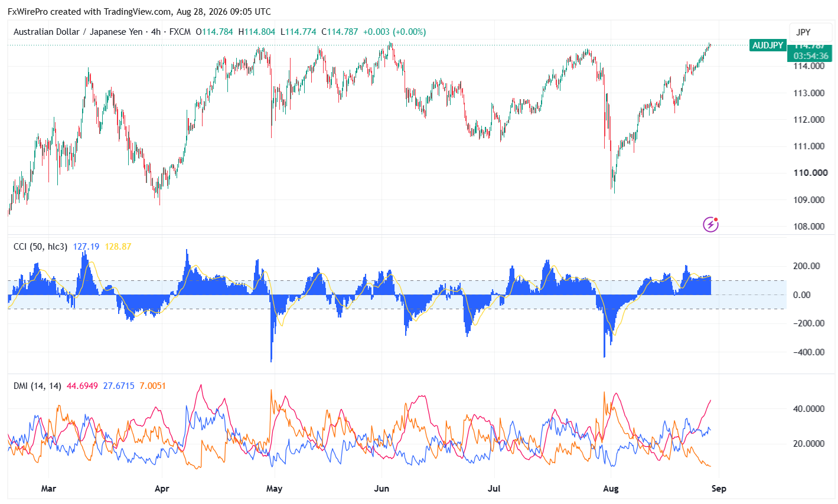This screenshot has height=504, width=838.
Task: Click the Mar label on time axis
Action: point(48,489)
